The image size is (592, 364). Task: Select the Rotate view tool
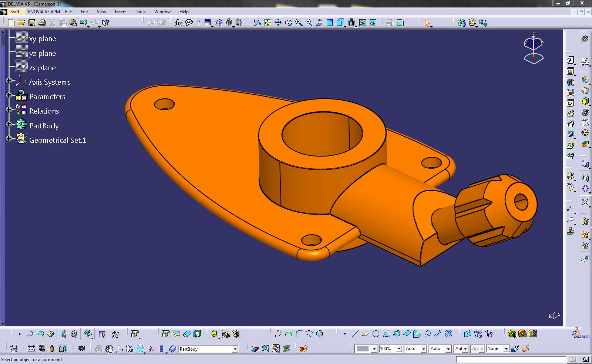click(x=288, y=23)
